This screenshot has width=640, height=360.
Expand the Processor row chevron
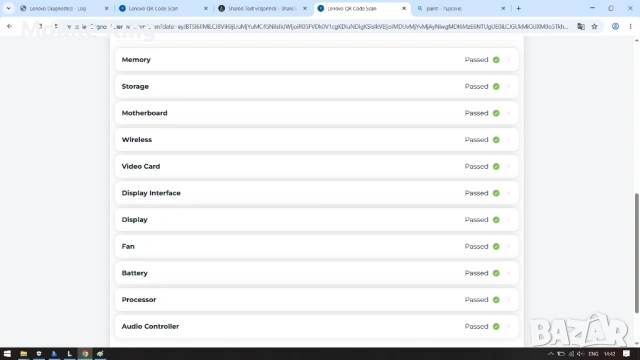point(509,300)
